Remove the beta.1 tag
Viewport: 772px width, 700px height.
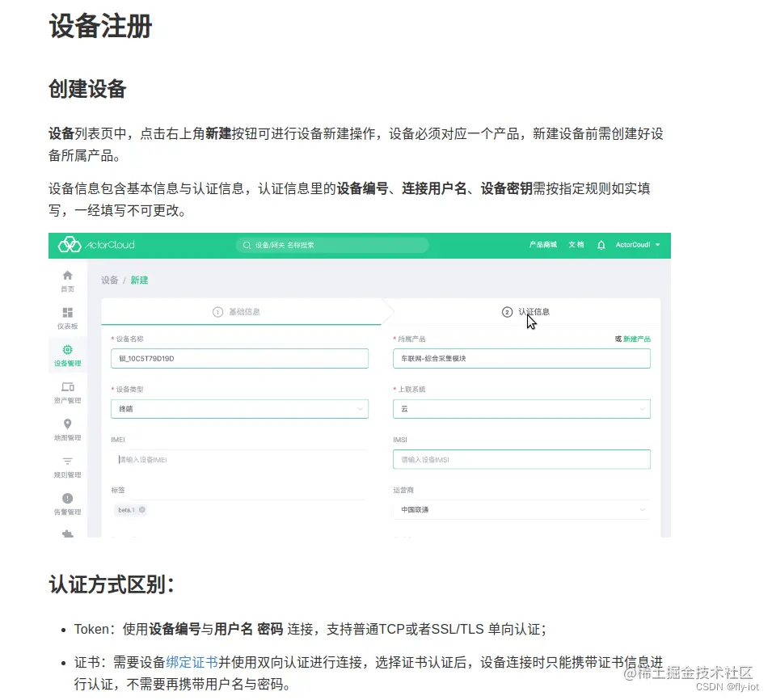pyautogui.click(x=142, y=510)
